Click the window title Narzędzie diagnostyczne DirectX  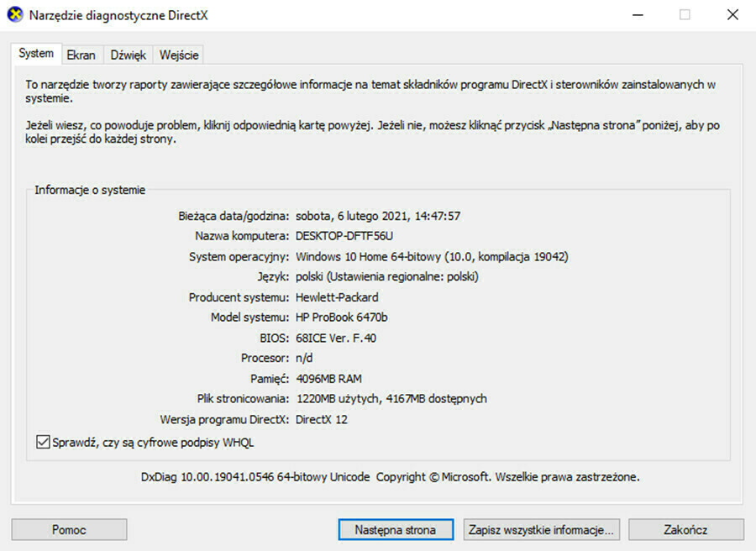(118, 15)
